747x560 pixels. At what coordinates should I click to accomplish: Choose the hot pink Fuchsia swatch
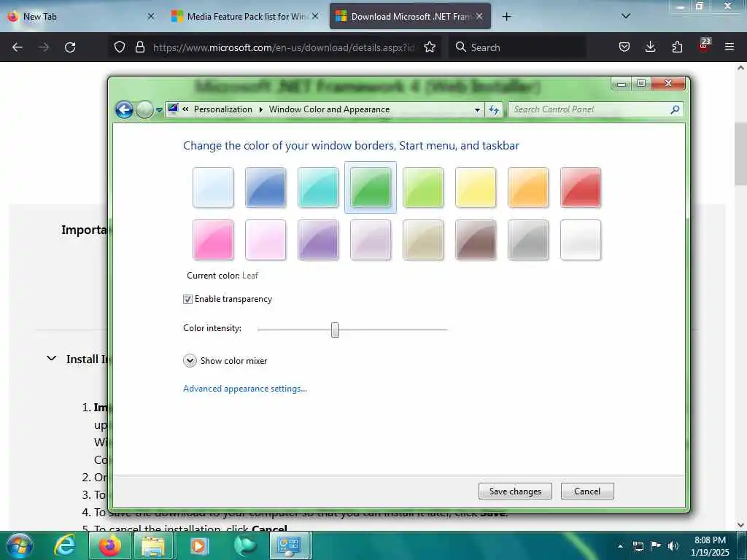213,239
